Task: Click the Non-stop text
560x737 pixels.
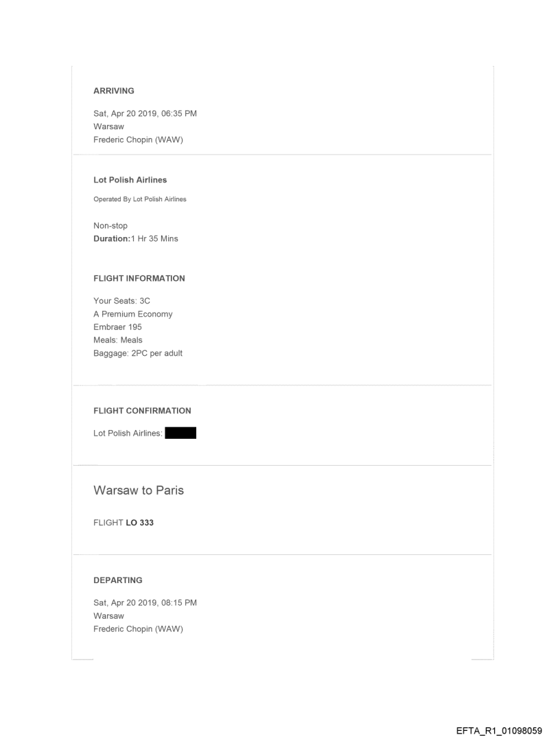Action: tap(110, 226)
